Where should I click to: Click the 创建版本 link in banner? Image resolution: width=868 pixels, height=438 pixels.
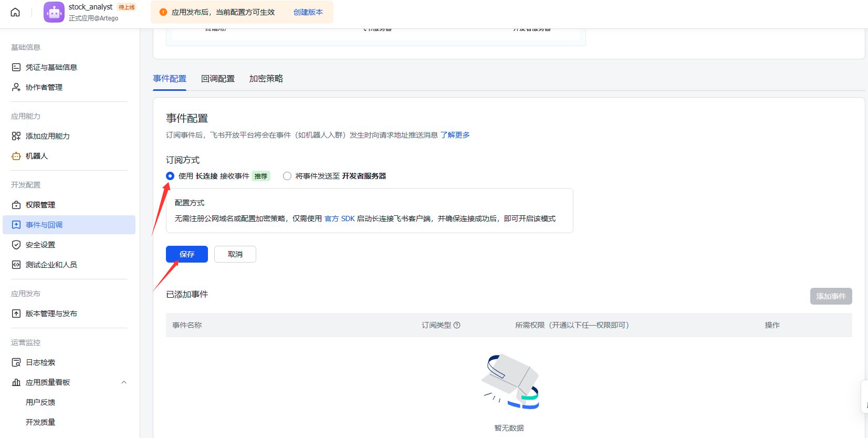click(308, 12)
